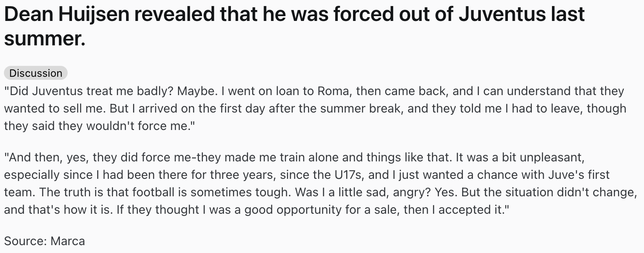This screenshot has width=644, height=253.
Task: Click the first quote paragraph starting 'Did Juventus'
Action: click(315, 108)
